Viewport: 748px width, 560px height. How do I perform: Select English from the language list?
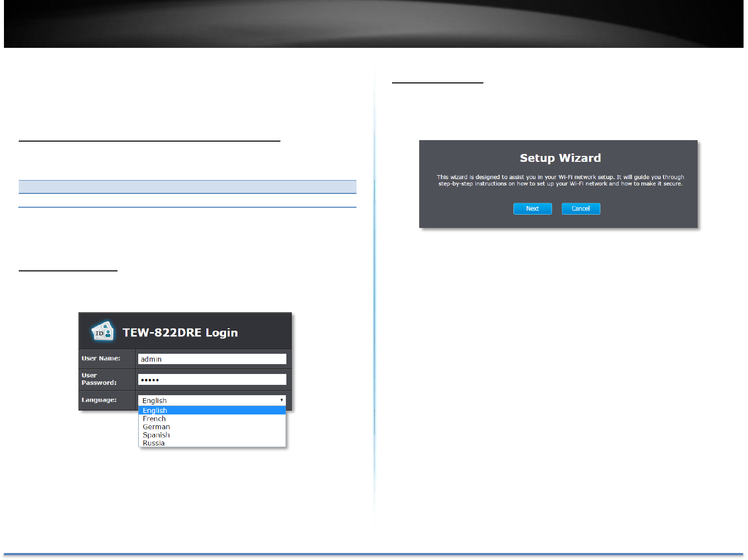click(x=212, y=411)
